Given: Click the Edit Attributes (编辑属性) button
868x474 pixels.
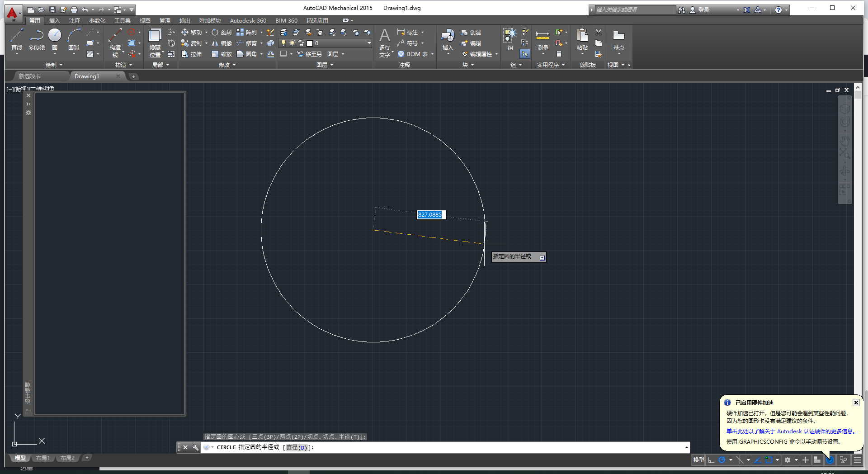Looking at the screenshot, I should pyautogui.click(x=476, y=54).
